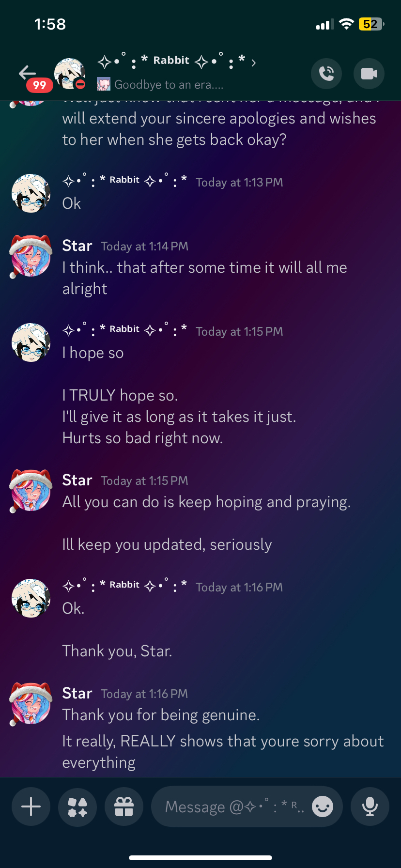This screenshot has width=401, height=868.
Task: Open the plus attachment menu
Action: (x=31, y=807)
